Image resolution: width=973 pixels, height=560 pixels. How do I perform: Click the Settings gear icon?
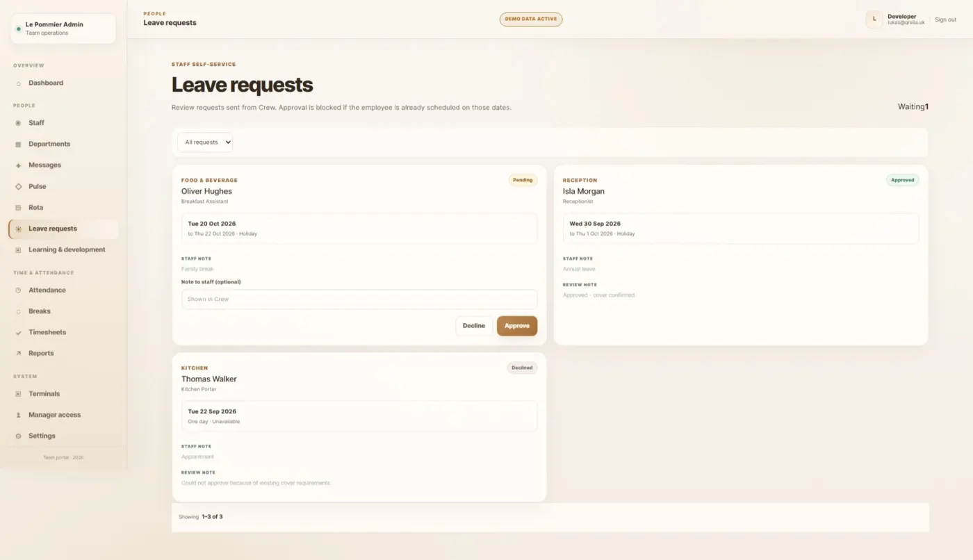(x=18, y=436)
